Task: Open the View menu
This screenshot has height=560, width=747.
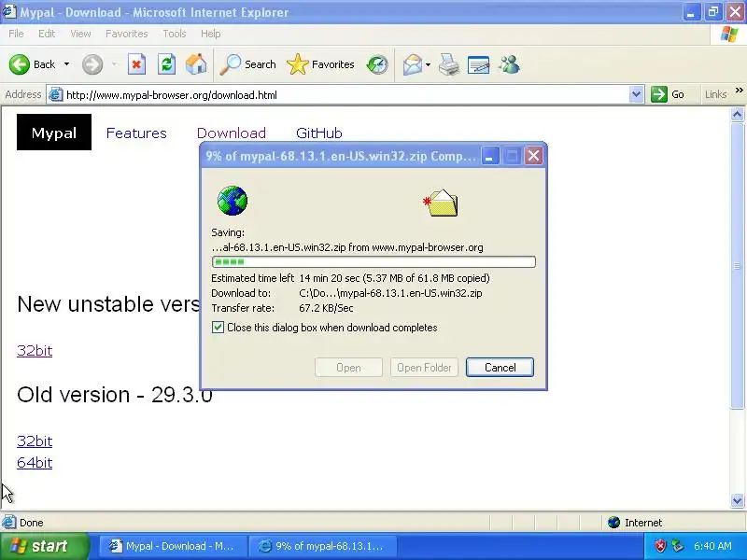Action: pyautogui.click(x=80, y=34)
